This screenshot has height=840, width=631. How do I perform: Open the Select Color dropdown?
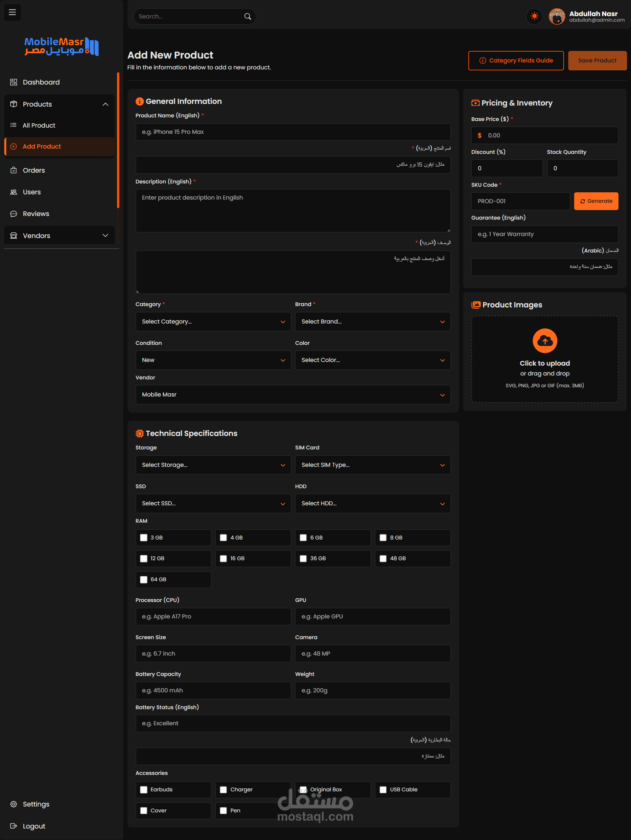[372, 360]
